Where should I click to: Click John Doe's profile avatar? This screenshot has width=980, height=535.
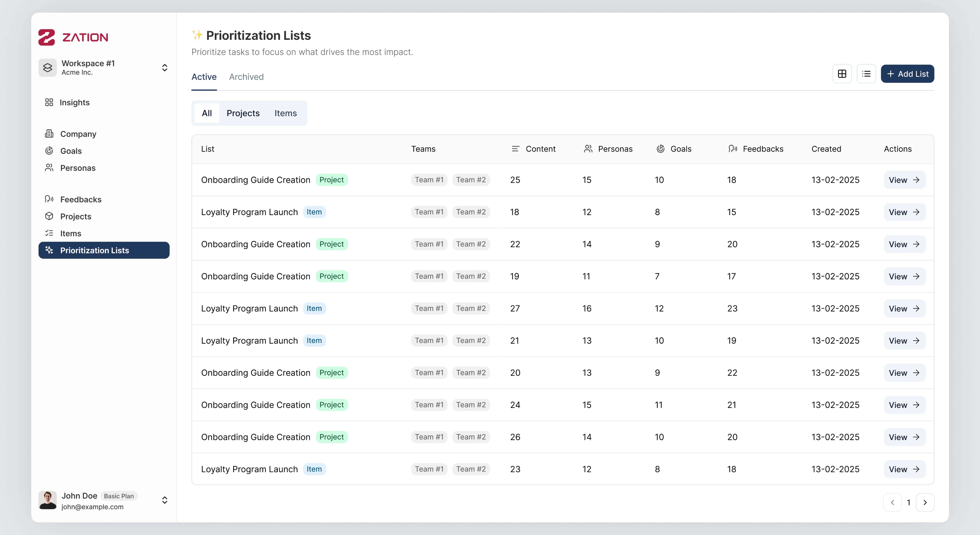(48, 500)
